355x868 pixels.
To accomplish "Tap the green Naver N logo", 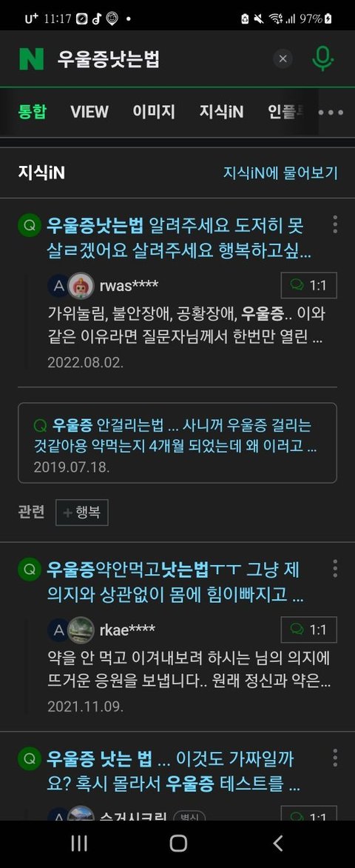I will click(x=31, y=59).
